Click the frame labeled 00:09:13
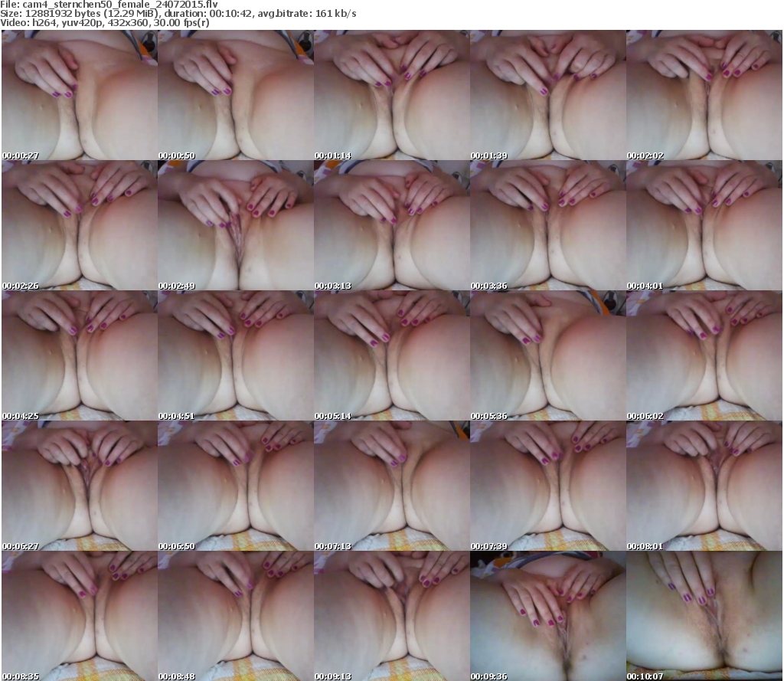 click(390, 616)
